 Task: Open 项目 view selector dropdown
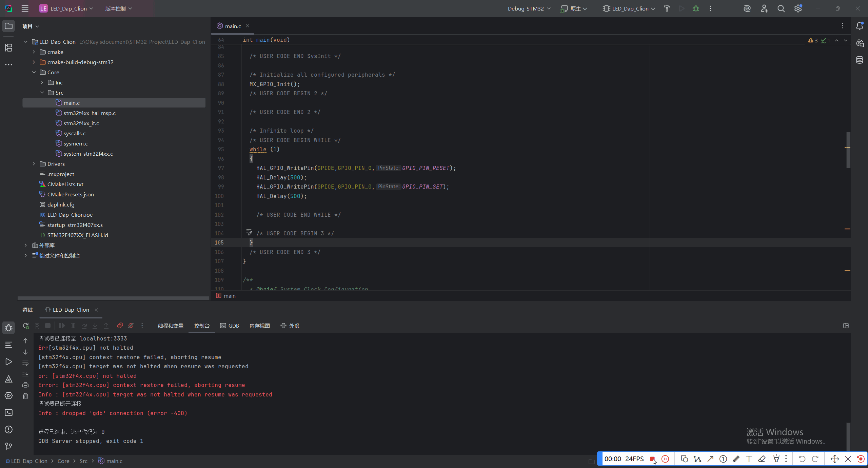click(31, 26)
